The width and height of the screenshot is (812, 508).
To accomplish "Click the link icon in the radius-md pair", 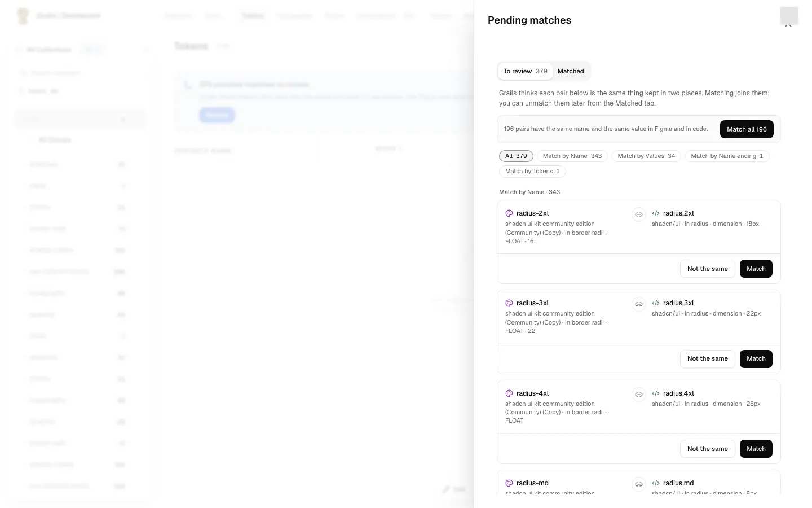I will (x=639, y=484).
